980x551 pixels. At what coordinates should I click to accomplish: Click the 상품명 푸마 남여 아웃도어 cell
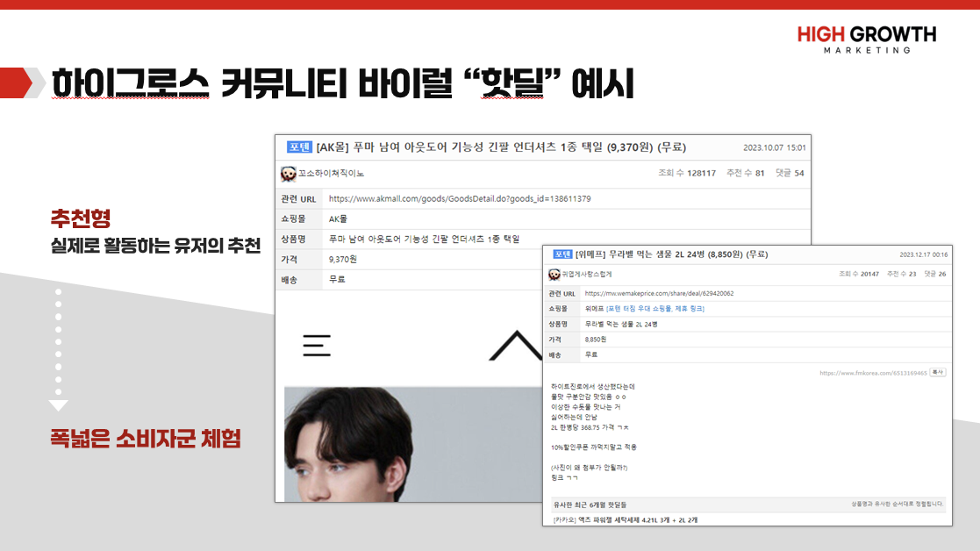[425, 240]
